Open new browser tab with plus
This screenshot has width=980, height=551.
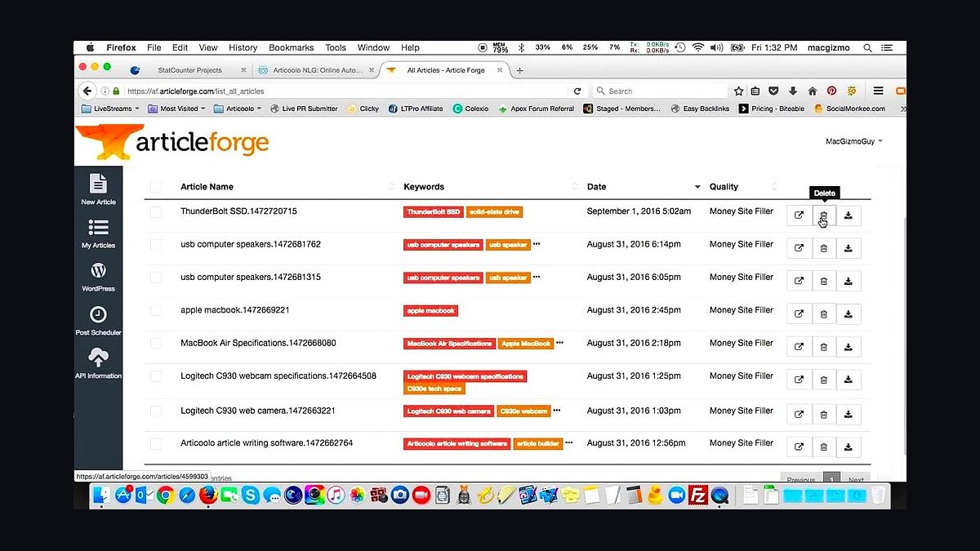(519, 71)
